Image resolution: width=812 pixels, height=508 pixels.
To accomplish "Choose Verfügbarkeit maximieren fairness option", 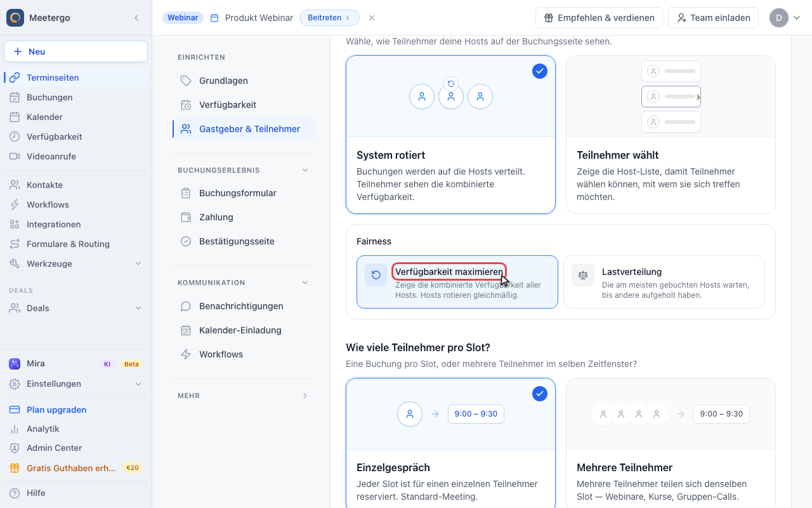I will tap(457, 282).
